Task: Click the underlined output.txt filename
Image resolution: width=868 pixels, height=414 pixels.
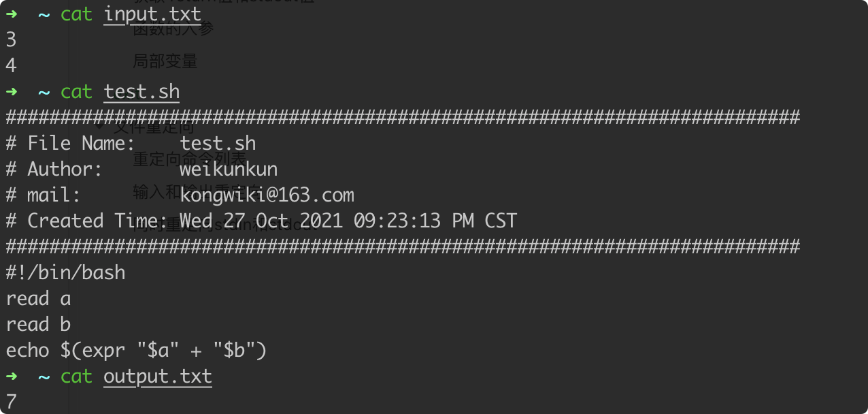Action: click(x=158, y=377)
